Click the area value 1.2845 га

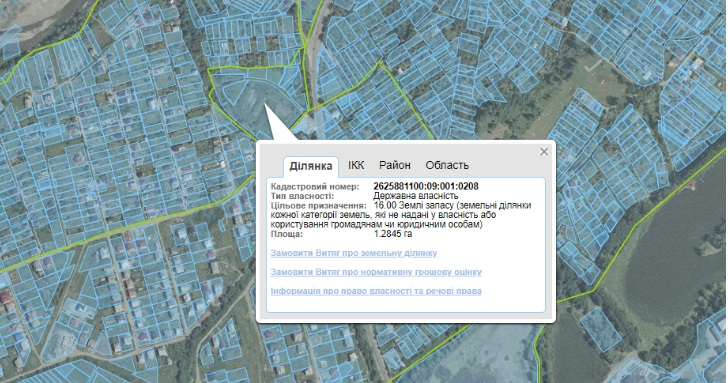click(x=393, y=234)
